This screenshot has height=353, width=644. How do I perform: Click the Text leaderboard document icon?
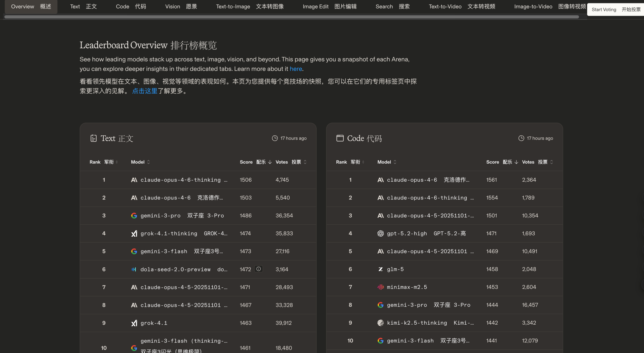click(x=94, y=138)
